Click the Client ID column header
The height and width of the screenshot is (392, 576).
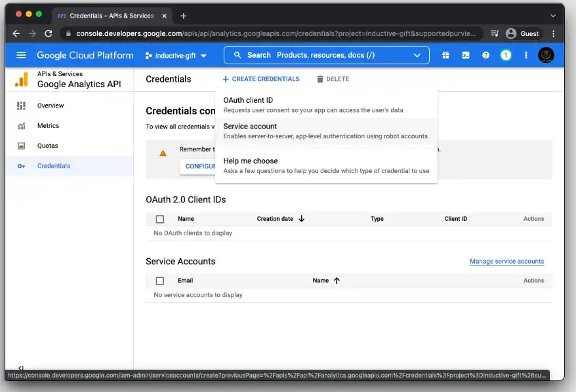[x=455, y=219]
